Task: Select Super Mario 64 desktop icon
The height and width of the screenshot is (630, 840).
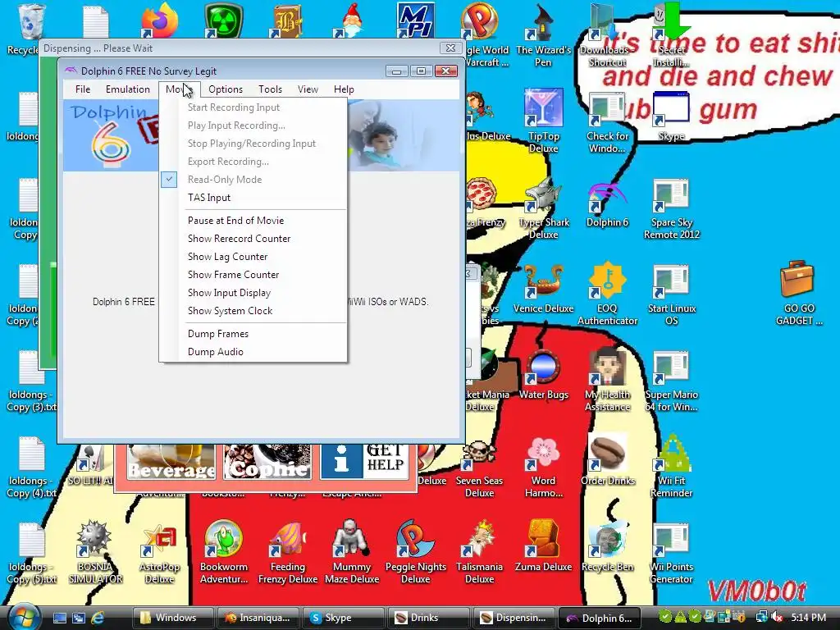Action: (671, 381)
